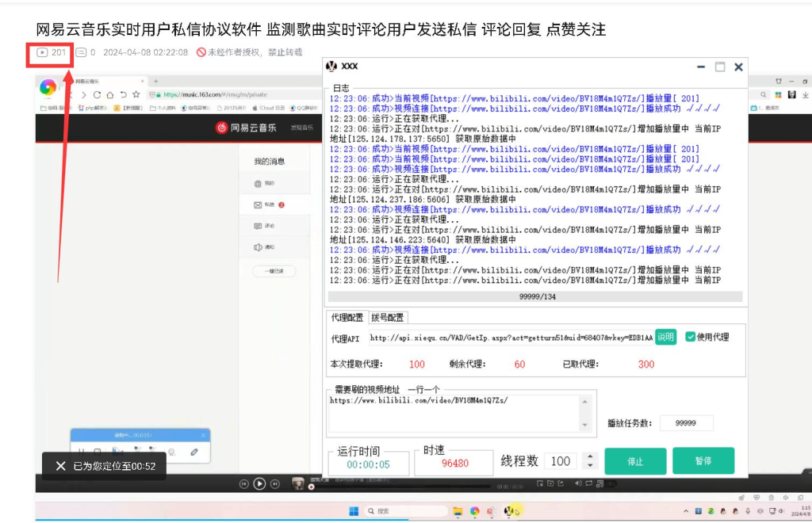Click the taskbar search box
812x523 pixels.
[x=407, y=511]
